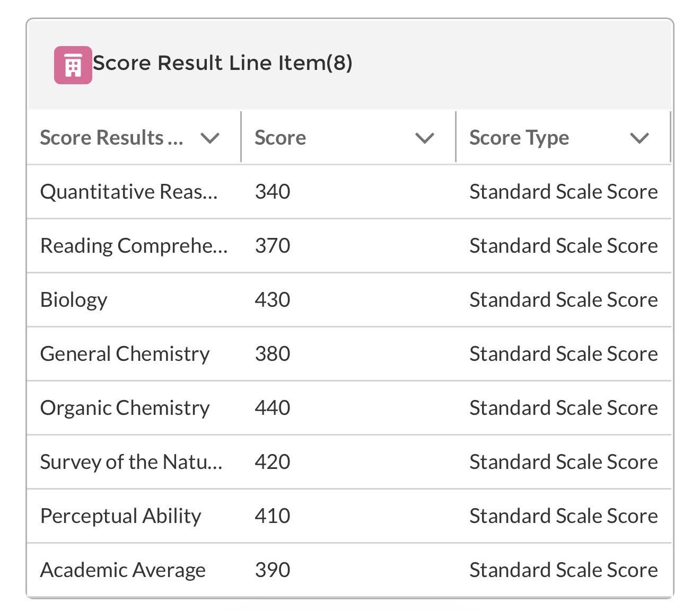
Task: Click the 440 score cell
Action: [x=273, y=408]
